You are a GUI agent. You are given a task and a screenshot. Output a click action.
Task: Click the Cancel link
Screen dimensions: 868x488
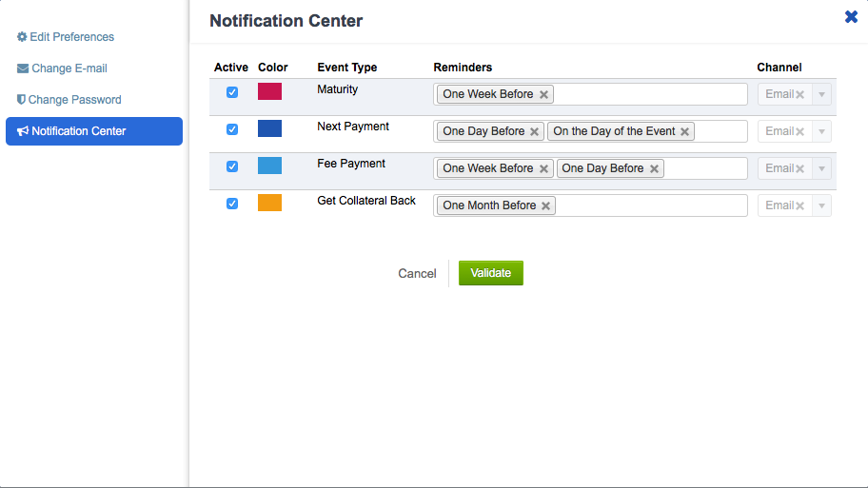coord(417,273)
